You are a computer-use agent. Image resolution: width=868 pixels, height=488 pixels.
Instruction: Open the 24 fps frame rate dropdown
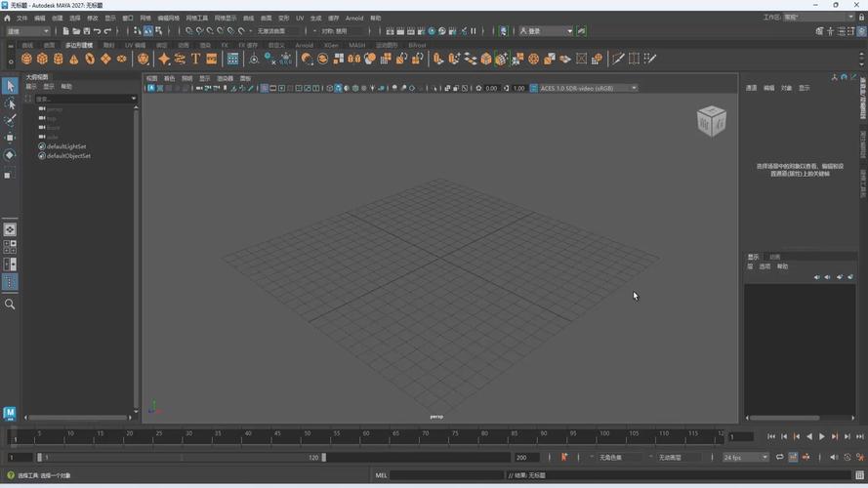click(746, 458)
